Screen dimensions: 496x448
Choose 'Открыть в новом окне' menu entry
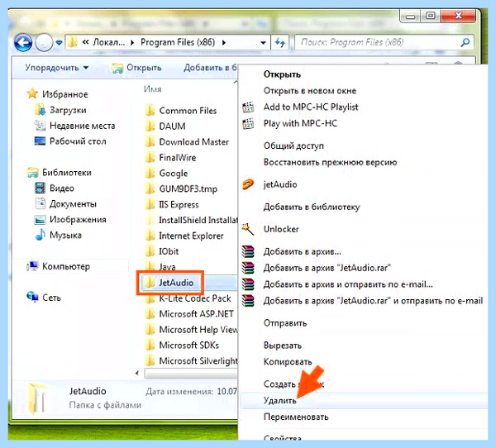point(310,91)
